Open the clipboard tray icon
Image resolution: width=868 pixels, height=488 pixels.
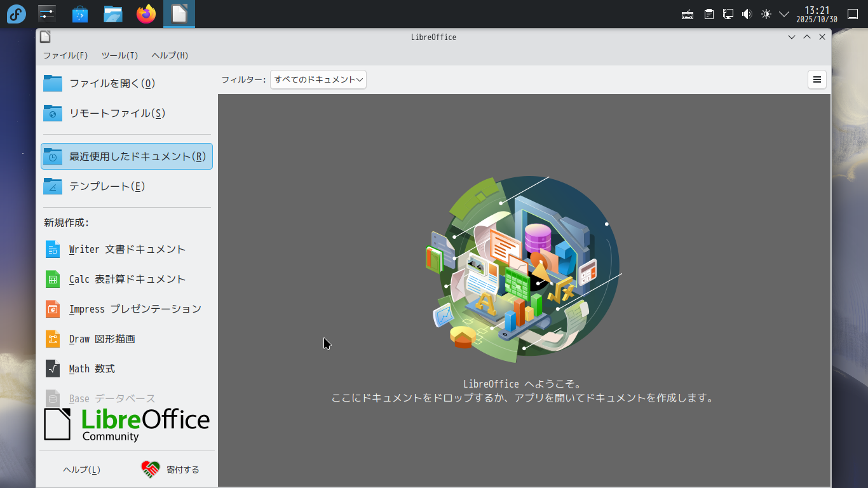point(709,14)
